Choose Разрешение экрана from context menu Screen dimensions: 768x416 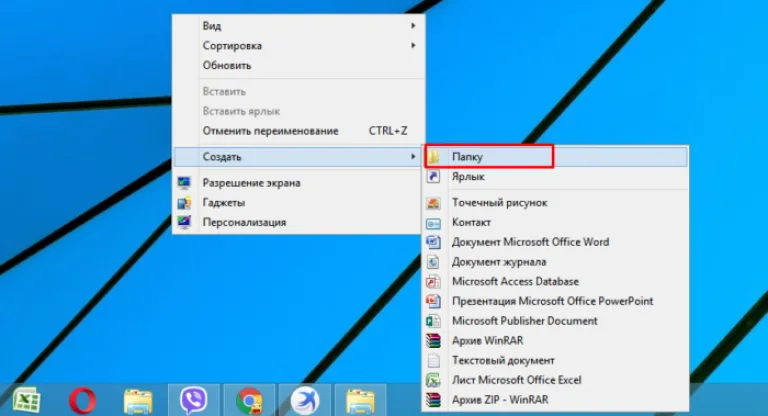pos(299,183)
